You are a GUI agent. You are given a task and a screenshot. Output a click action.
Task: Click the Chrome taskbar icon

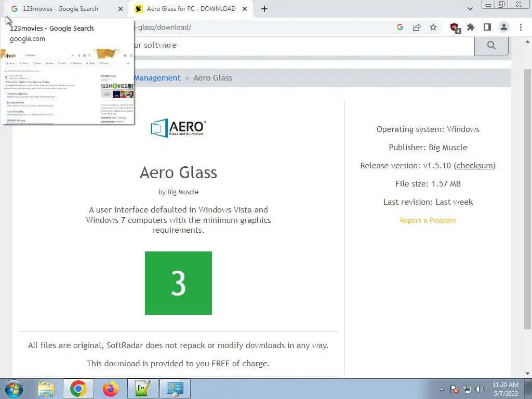coord(78,389)
